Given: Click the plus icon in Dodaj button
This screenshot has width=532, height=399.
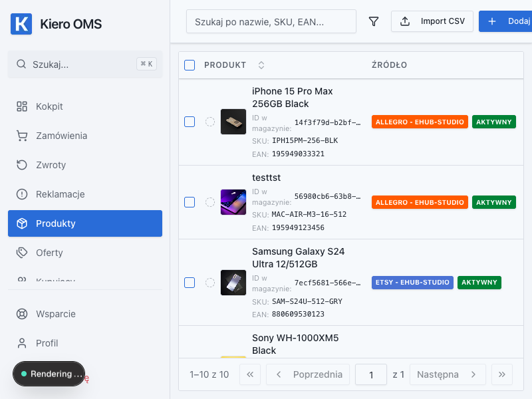Looking at the screenshot, I should point(492,21).
